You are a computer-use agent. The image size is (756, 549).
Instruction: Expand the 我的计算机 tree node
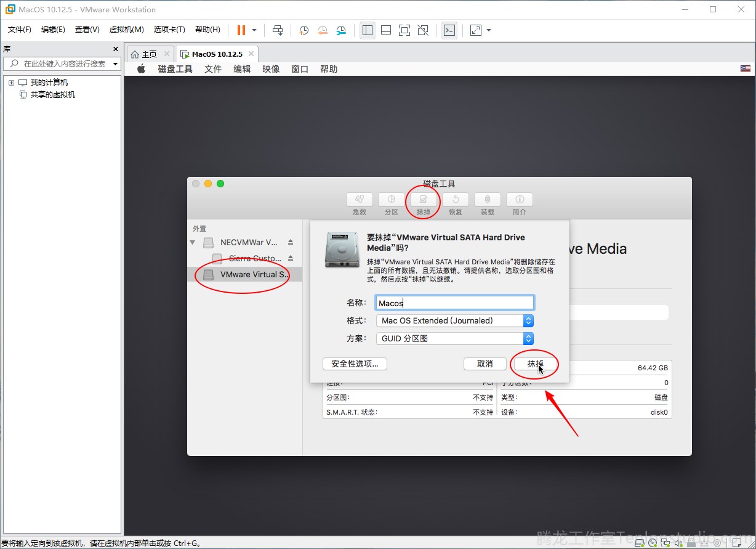(x=11, y=83)
